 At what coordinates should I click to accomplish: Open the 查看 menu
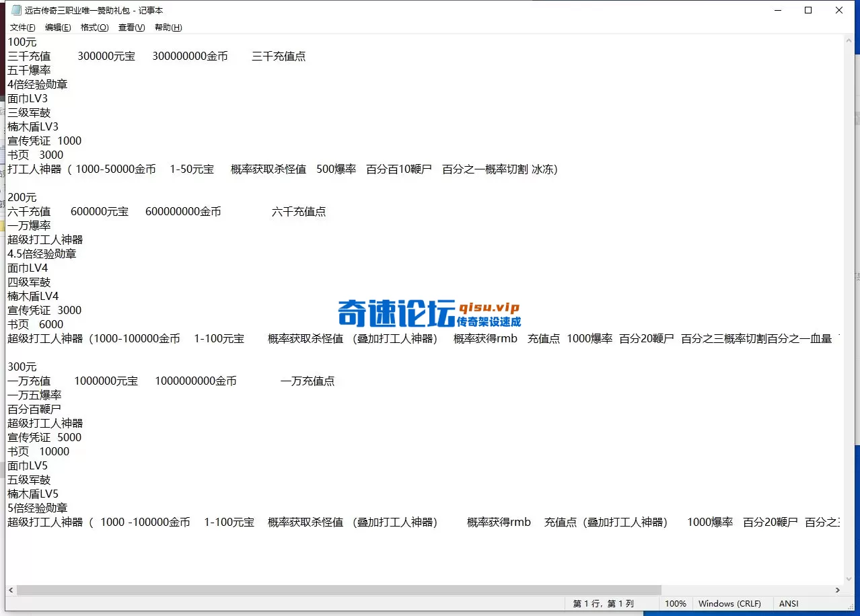(130, 27)
